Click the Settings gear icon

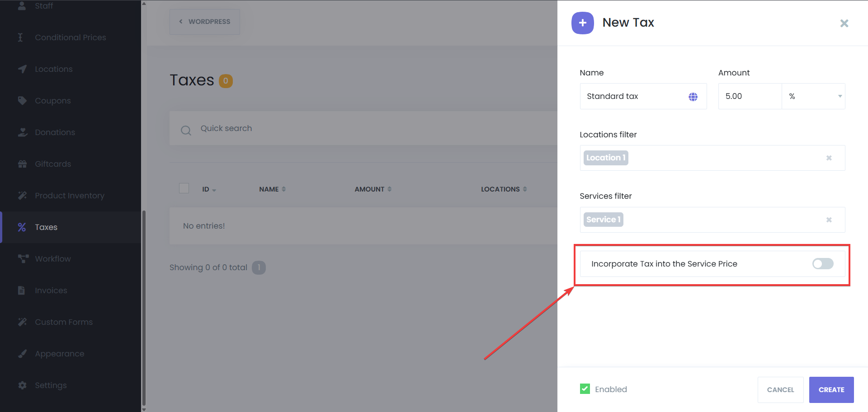tap(22, 385)
